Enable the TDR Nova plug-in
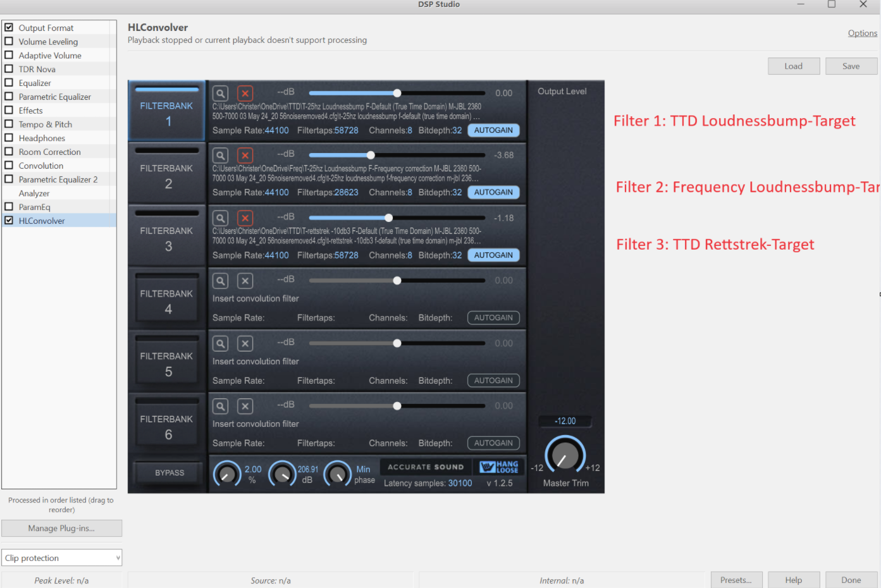 9,69
